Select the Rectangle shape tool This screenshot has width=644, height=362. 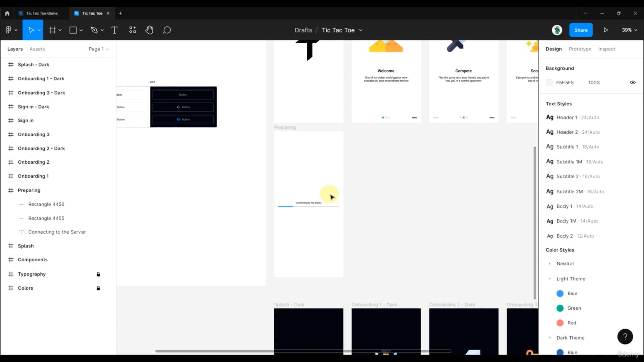pyautogui.click(x=73, y=30)
